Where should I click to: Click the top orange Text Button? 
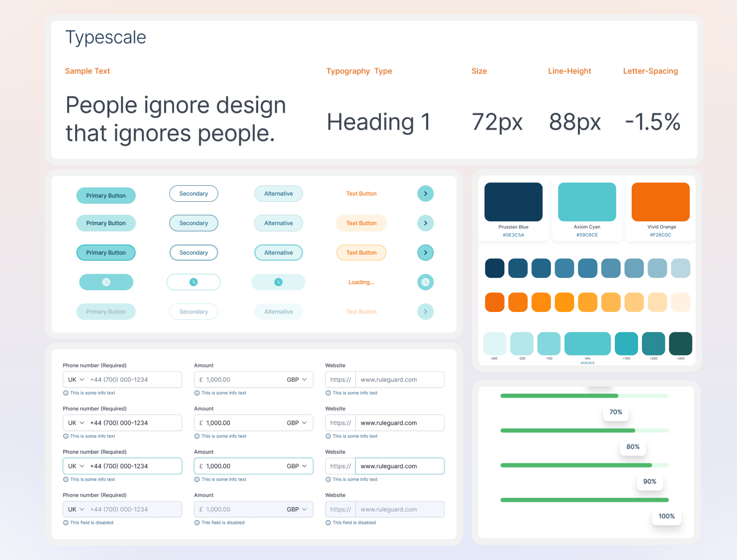pyautogui.click(x=361, y=193)
